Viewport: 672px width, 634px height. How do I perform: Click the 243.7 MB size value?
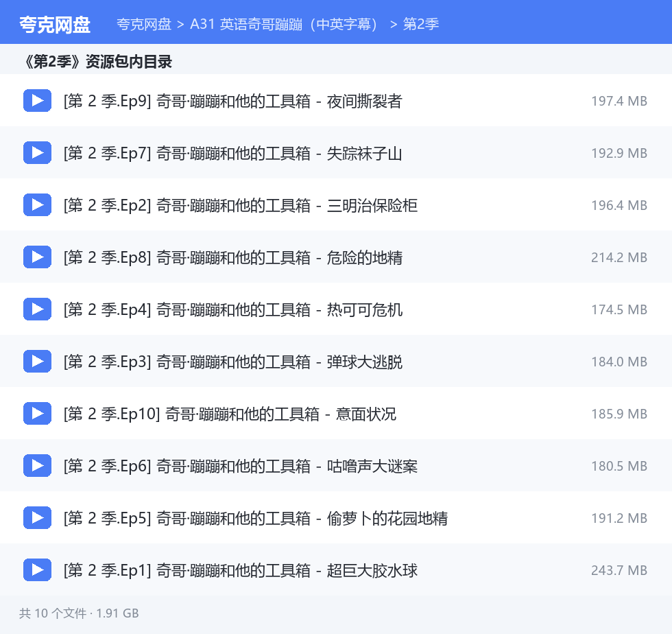pyautogui.click(x=619, y=570)
